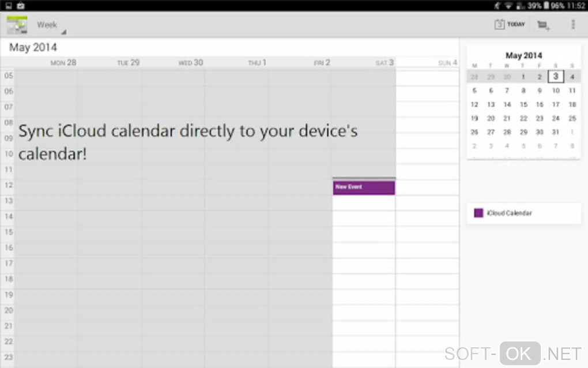Select SAT 3 column header

(385, 63)
